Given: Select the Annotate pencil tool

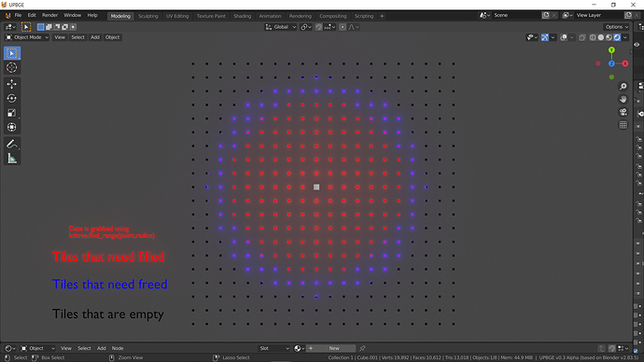Looking at the screenshot, I should (11, 144).
